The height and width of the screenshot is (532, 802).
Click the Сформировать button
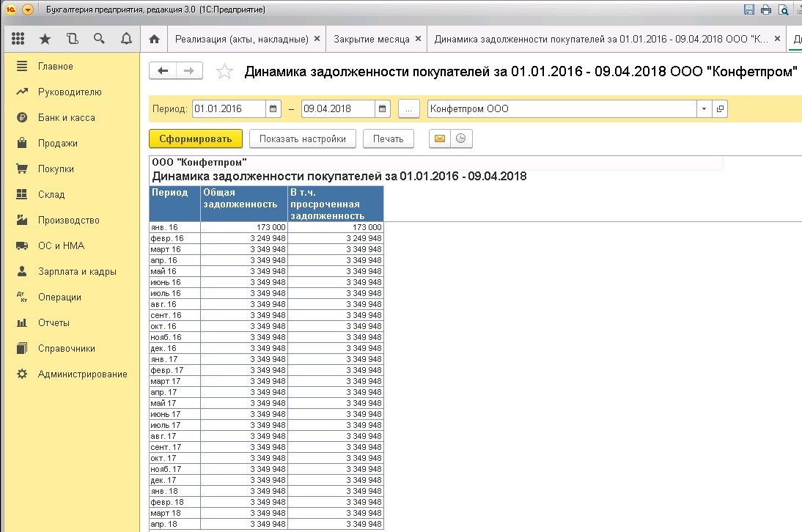click(196, 138)
